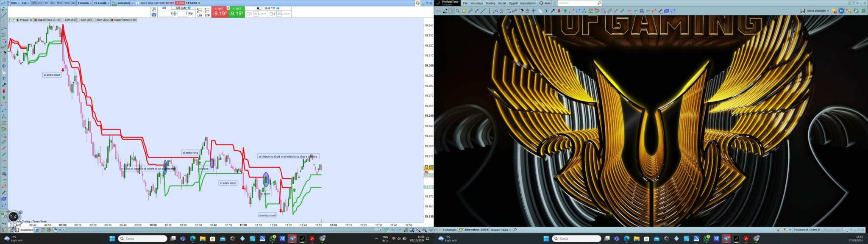Click the blue speaker sound icon
Viewport: 868px width, 244px height.
[x=841, y=11]
